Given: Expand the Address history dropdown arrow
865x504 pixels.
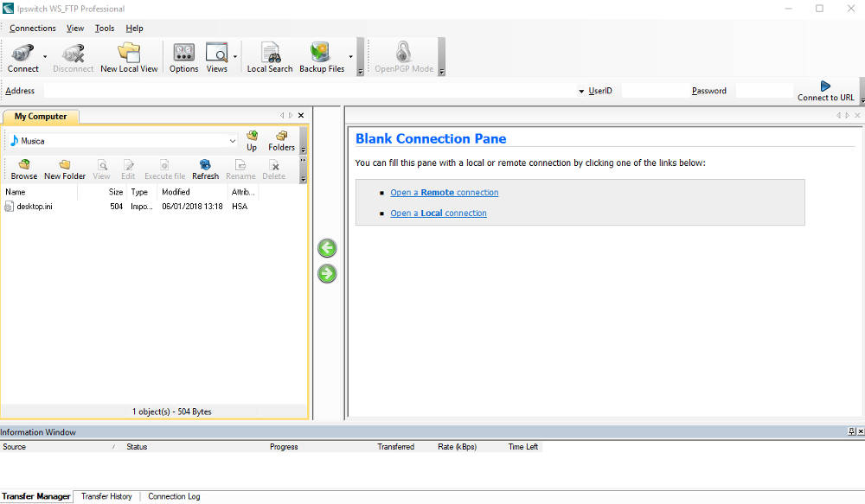Looking at the screenshot, I should click(x=581, y=92).
